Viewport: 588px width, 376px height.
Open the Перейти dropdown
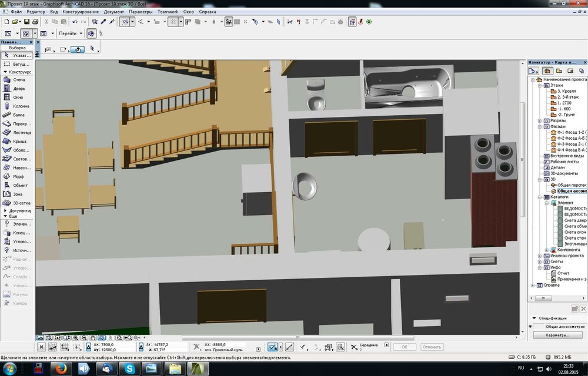pos(71,33)
